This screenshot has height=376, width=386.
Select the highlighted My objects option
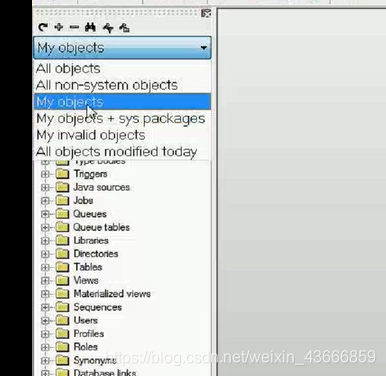122,102
